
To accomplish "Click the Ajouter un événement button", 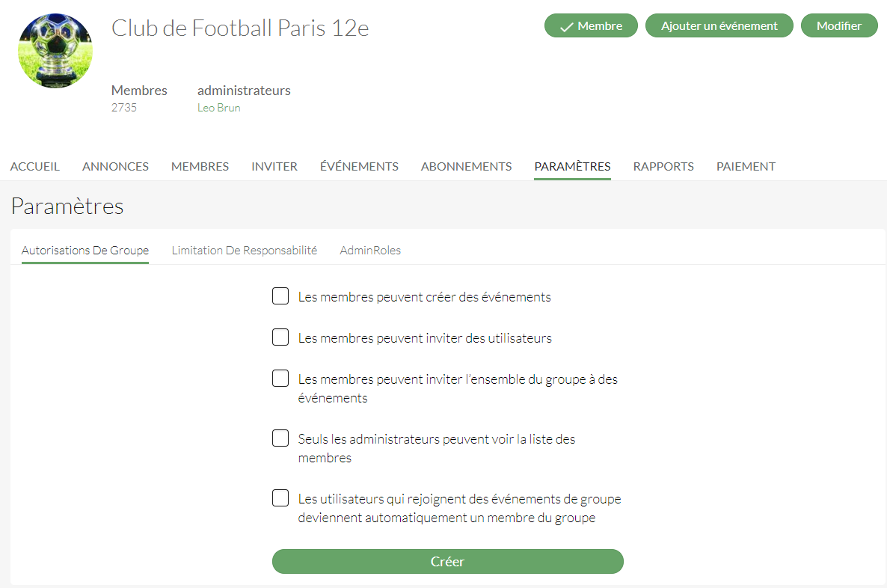I will (x=719, y=26).
